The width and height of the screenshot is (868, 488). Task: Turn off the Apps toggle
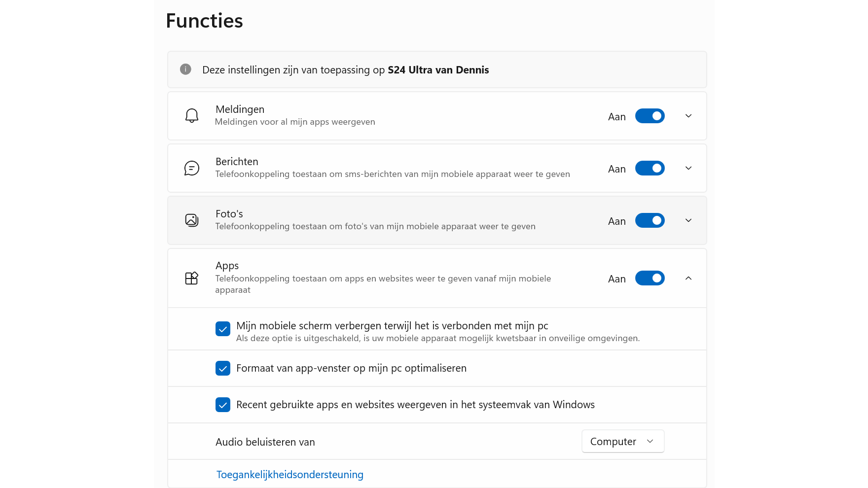(x=650, y=278)
